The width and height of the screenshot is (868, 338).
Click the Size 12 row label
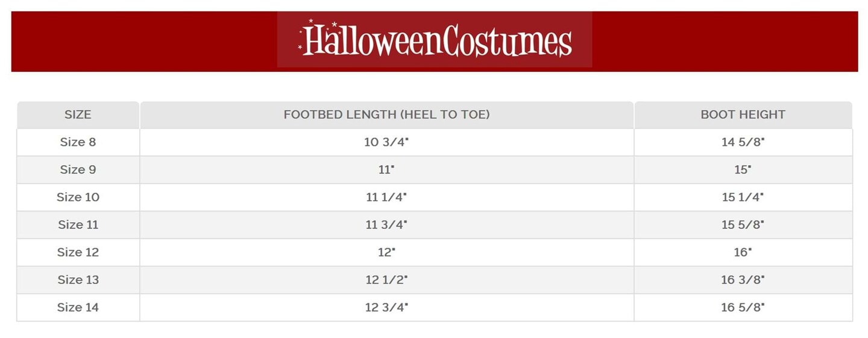pyautogui.click(x=78, y=252)
